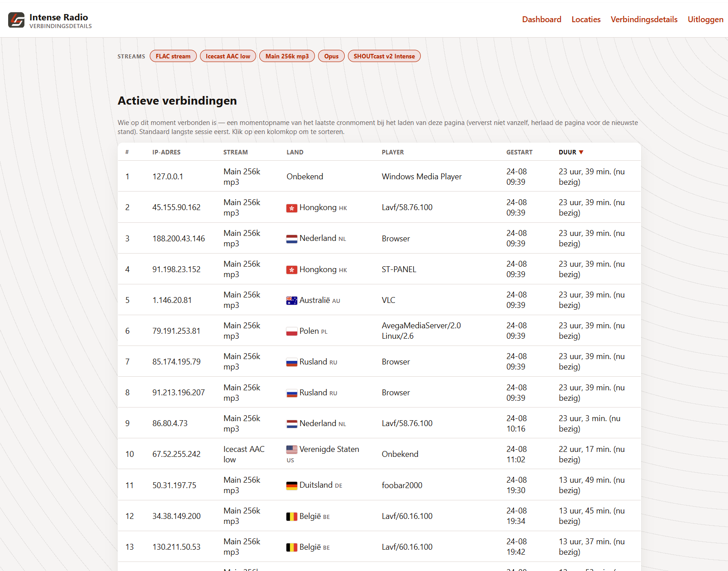Toggle DUUR column sort arrow
The height and width of the screenshot is (571, 728).
point(581,152)
